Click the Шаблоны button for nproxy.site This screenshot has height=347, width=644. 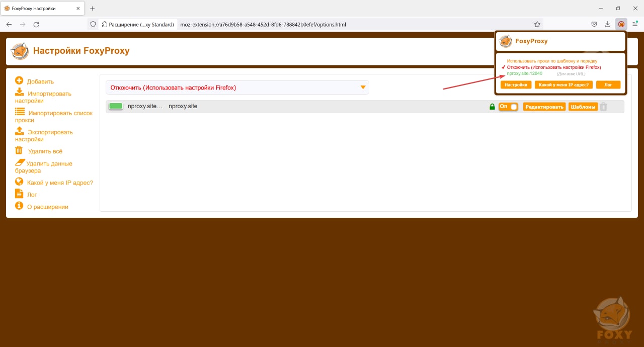(583, 107)
